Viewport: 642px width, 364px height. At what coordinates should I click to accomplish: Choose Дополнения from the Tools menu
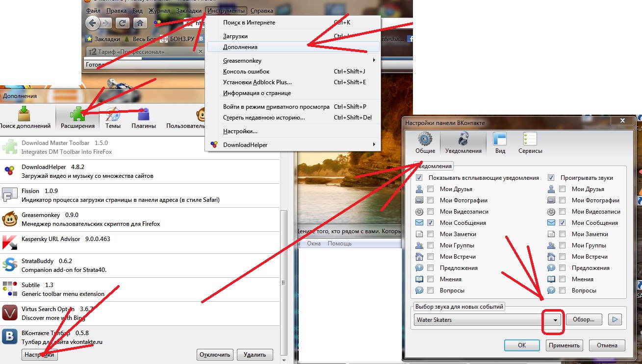point(293,47)
